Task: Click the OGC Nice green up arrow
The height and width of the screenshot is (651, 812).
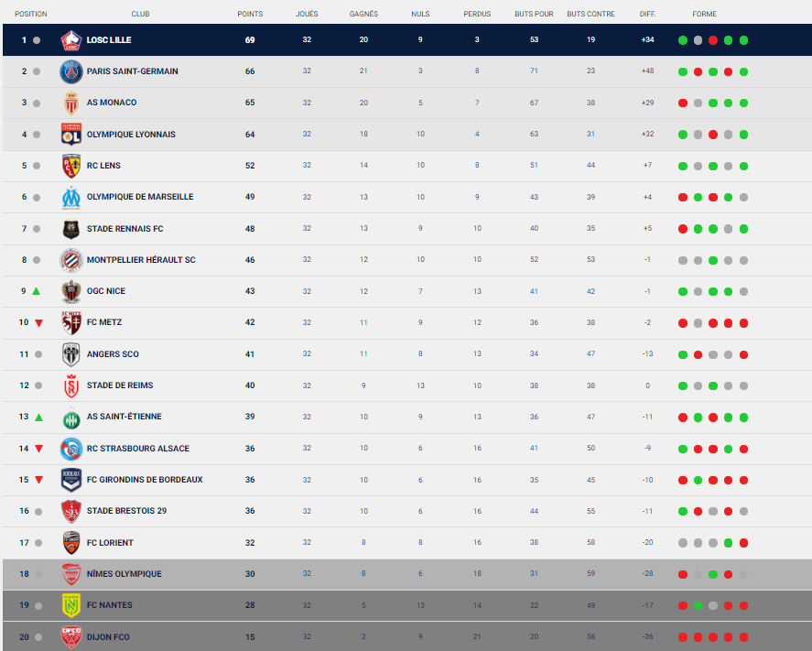Action: (37, 291)
